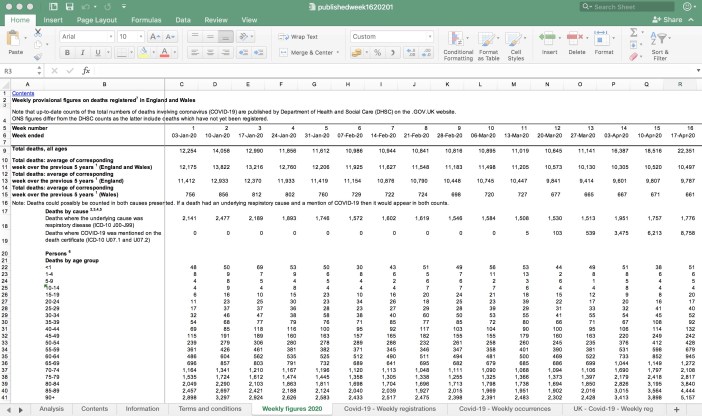Click the AutoSum sigma icon
Viewport: 702px width, 416px height.
click(x=634, y=33)
